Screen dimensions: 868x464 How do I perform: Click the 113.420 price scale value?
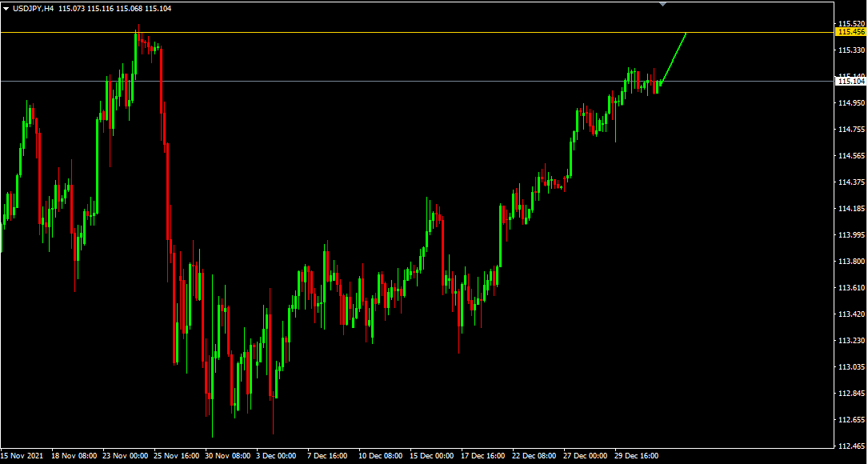tap(851, 314)
